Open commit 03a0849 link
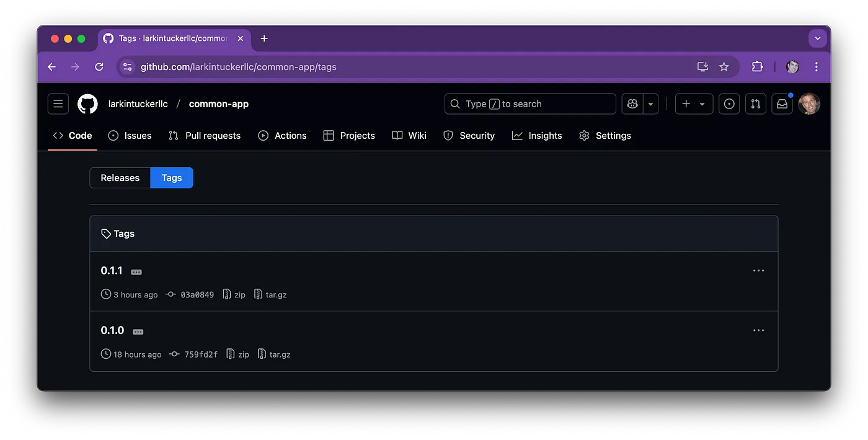 tap(197, 295)
